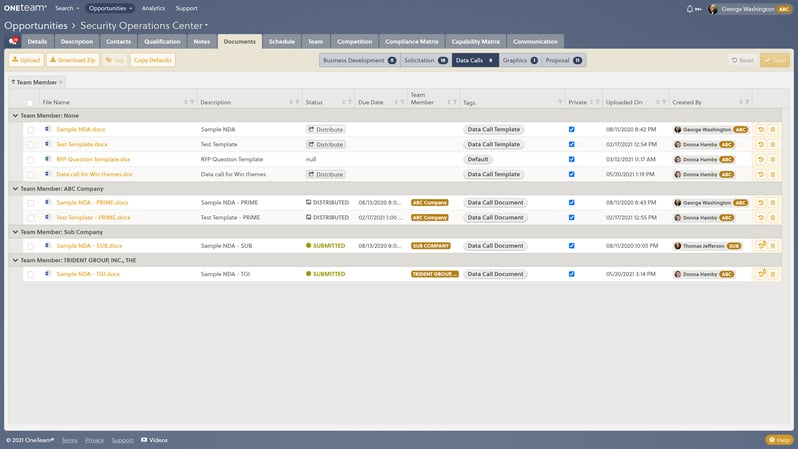Viewport: 798px width, 449px height.
Task: Open the Analytics menu item
Action: (x=153, y=8)
